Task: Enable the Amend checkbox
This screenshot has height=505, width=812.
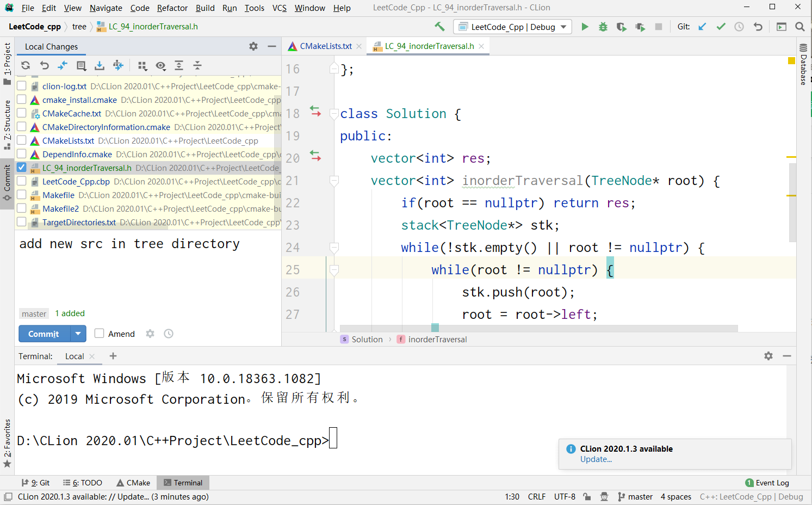Action: pos(100,334)
